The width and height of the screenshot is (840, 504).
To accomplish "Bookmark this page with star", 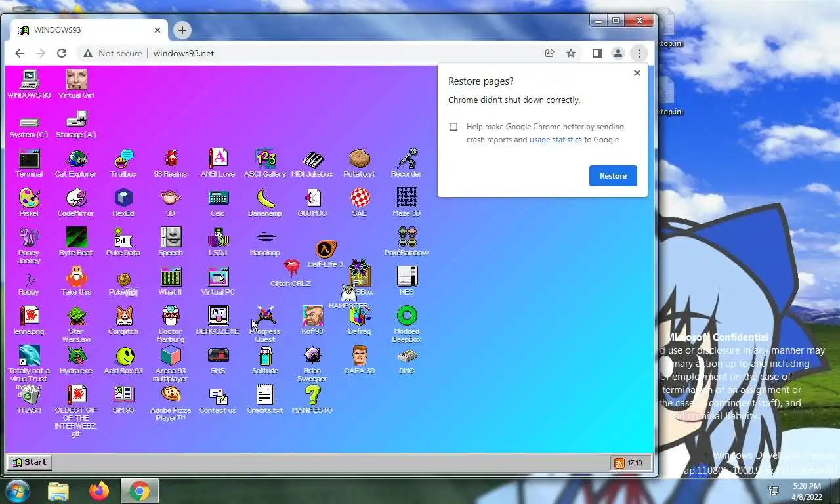I will click(571, 53).
